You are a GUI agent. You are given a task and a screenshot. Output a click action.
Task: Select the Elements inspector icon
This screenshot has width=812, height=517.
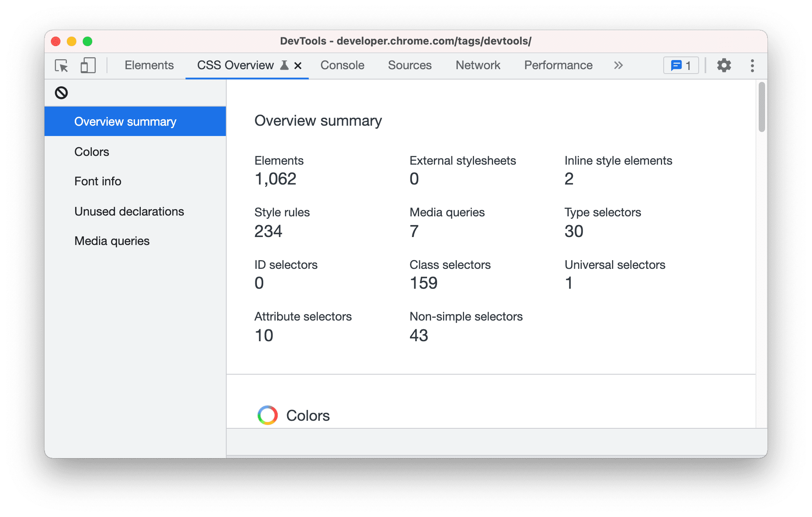[x=61, y=66]
